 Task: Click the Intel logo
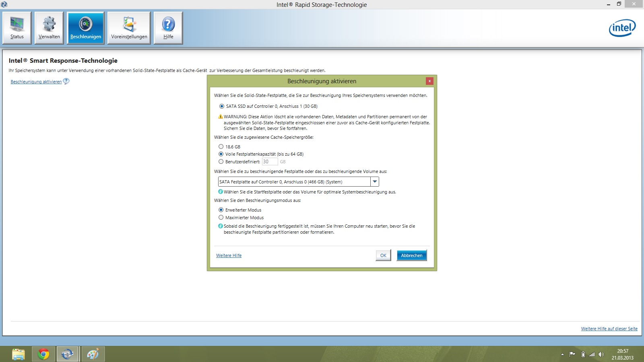pyautogui.click(x=622, y=28)
